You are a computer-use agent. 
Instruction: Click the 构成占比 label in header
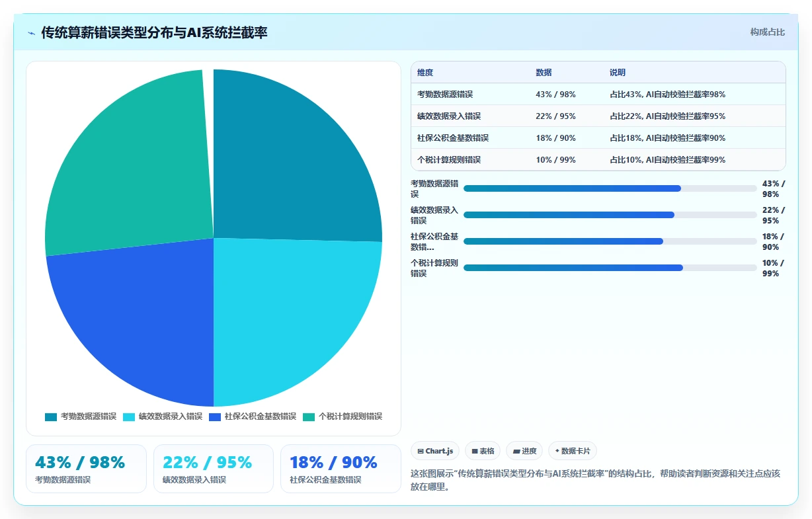(767, 32)
